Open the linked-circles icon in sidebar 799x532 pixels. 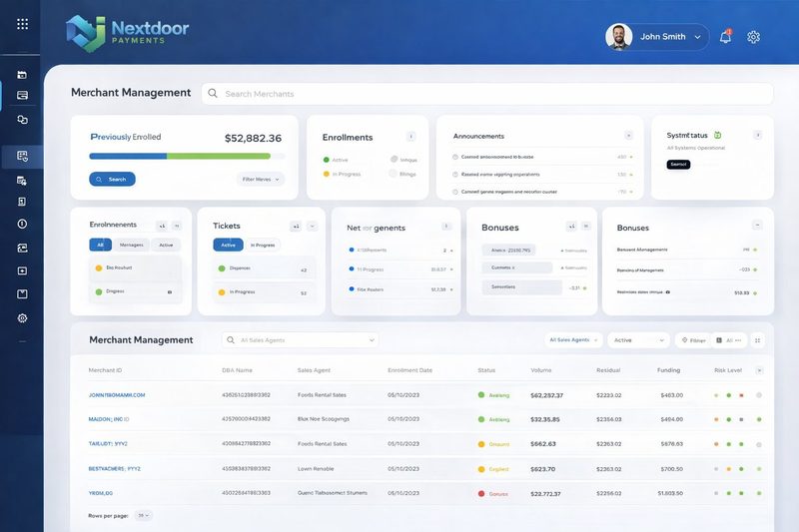pyautogui.click(x=22, y=120)
